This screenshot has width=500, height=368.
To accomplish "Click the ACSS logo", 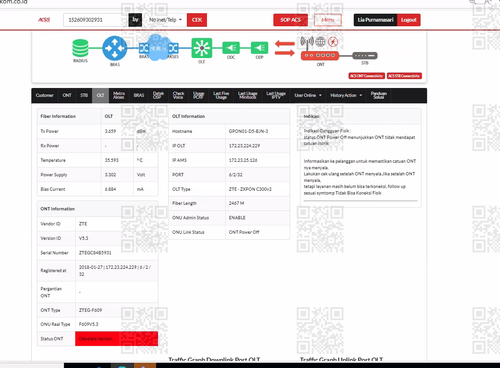I will click(x=44, y=20).
